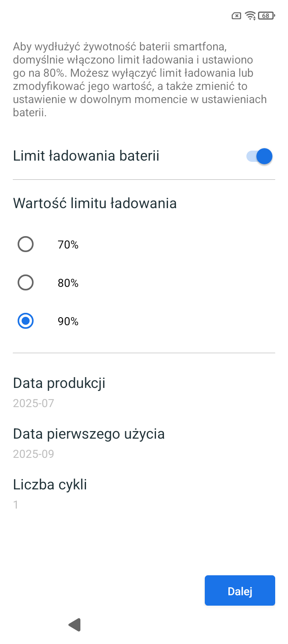Tap the charge limit description paragraph

(140, 80)
